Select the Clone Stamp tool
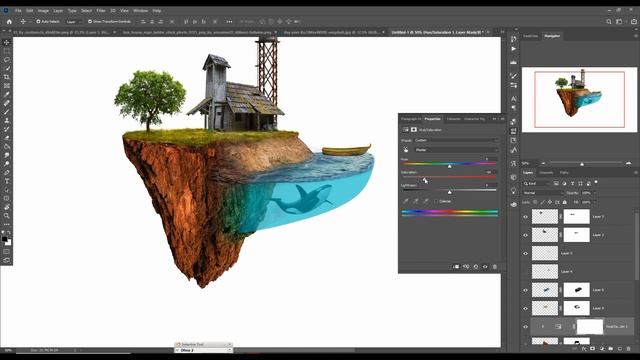The width and height of the screenshot is (640, 360). (7, 120)
